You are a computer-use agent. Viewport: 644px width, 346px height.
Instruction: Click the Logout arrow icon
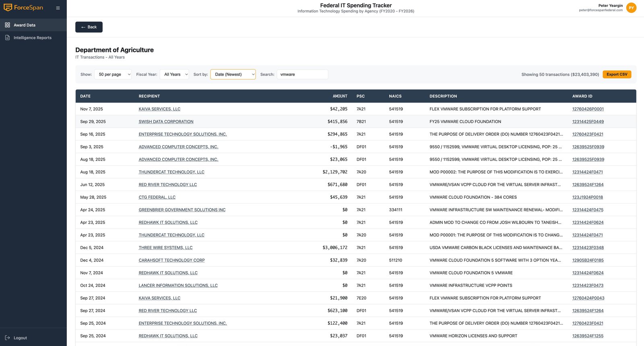point(7,338)
